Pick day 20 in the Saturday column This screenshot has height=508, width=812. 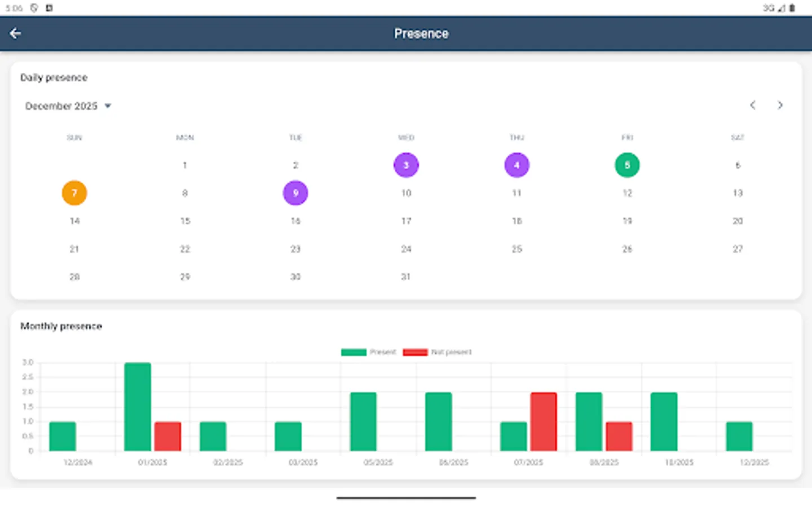click(x=738, y=221)
